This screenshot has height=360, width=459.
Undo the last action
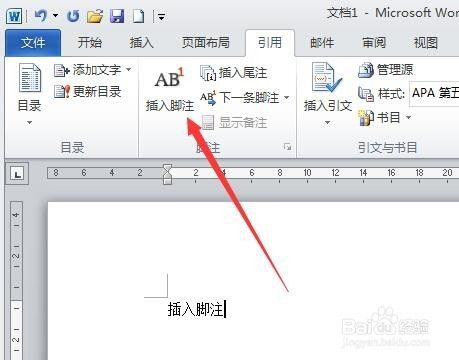41,16
